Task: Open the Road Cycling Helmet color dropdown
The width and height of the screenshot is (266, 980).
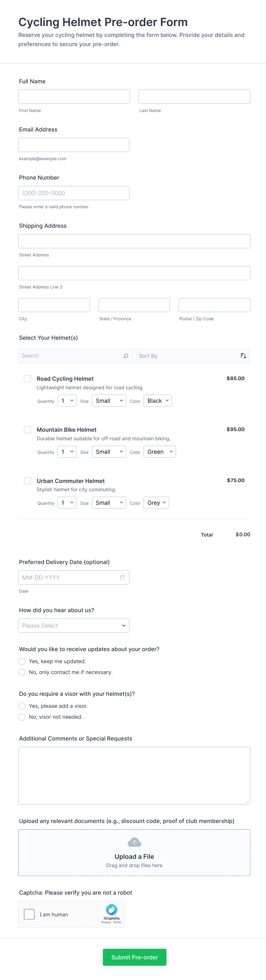Action: point(157,400)
